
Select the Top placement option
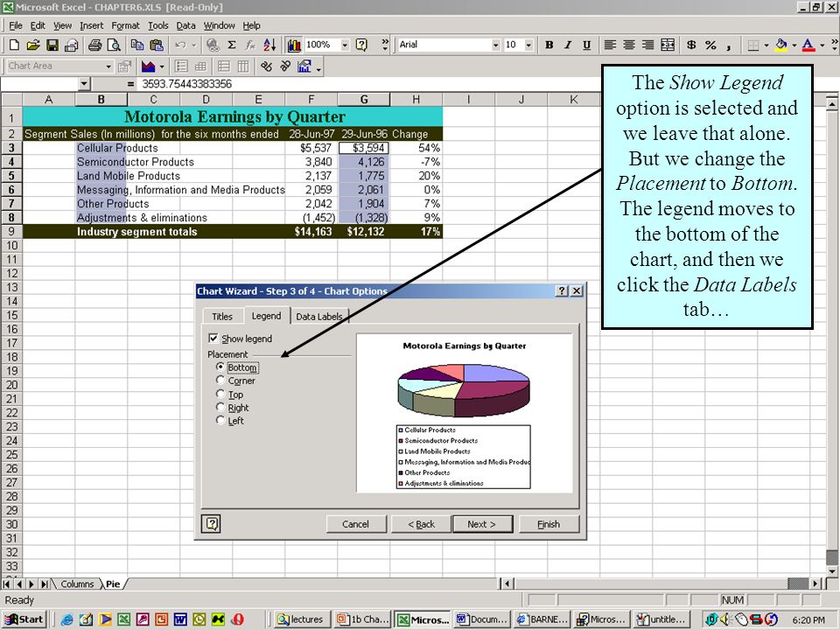click(220, 395)
